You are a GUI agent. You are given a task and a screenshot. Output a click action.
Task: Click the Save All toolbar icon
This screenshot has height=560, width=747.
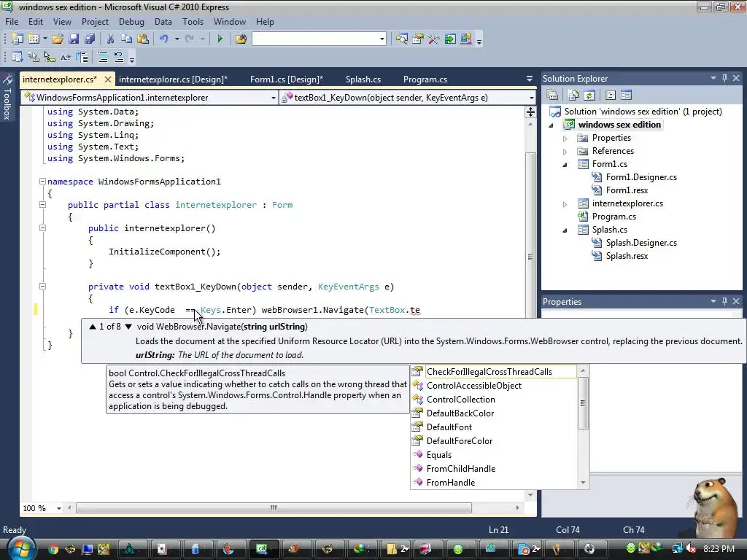coord(90,39)
